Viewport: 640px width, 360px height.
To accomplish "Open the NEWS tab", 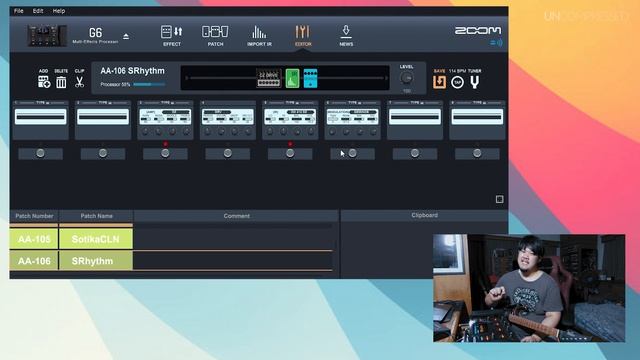I will point(346,36).
